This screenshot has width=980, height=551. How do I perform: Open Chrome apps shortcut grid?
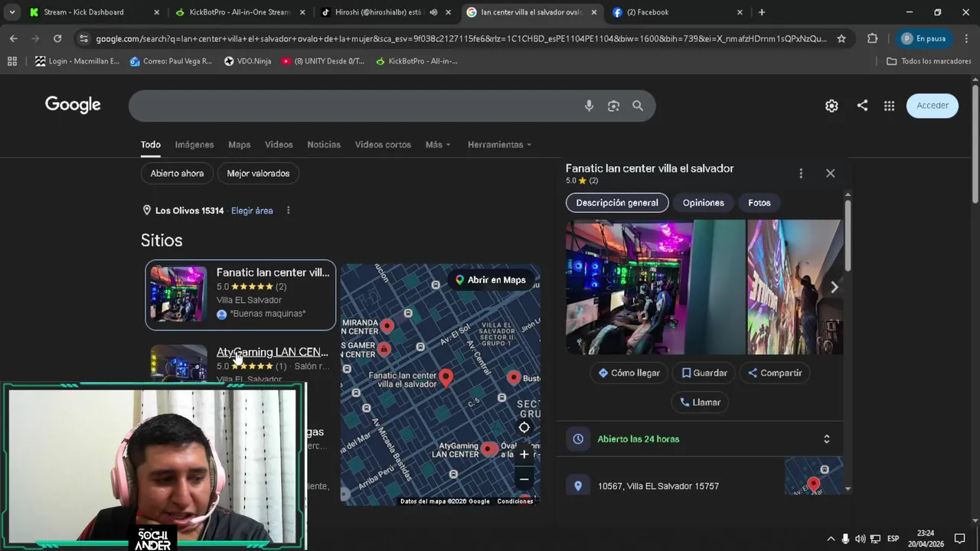pos(12,61)
